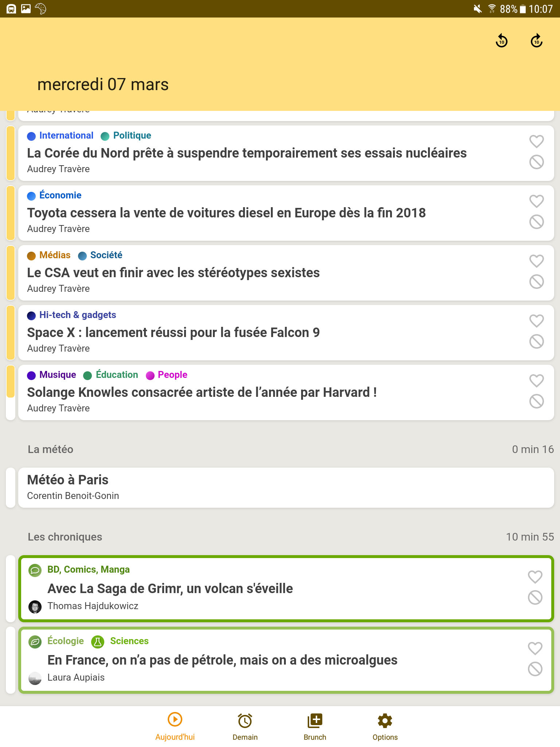Rewind playback by 10 seconds
Image resolution: width=560 pixels, height=747 pixels.
pyautogui.click(x=502, y=41)
